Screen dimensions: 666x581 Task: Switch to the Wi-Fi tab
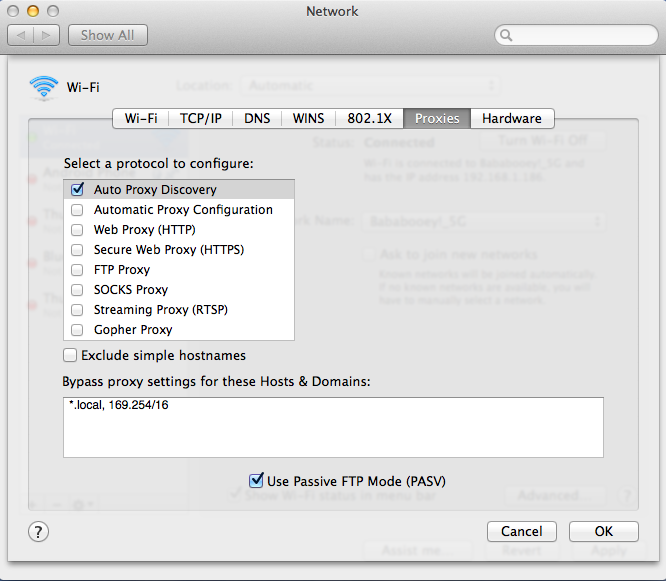tap(141, 118)
